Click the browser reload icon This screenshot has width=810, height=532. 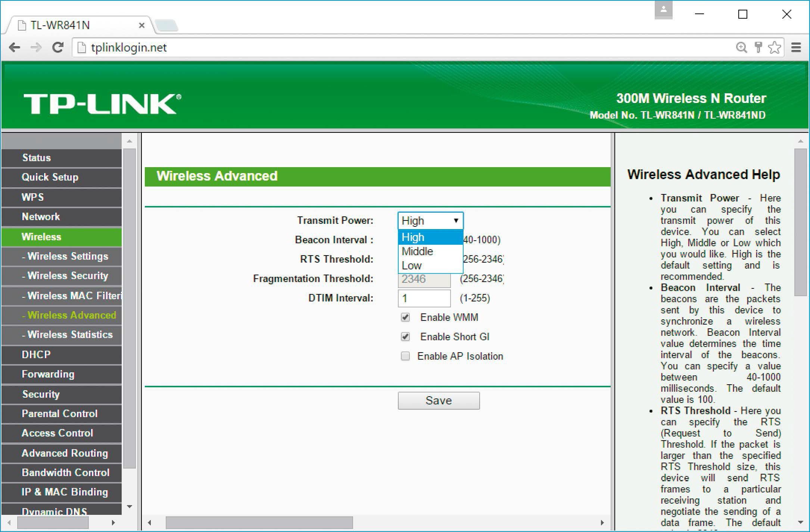57,47
